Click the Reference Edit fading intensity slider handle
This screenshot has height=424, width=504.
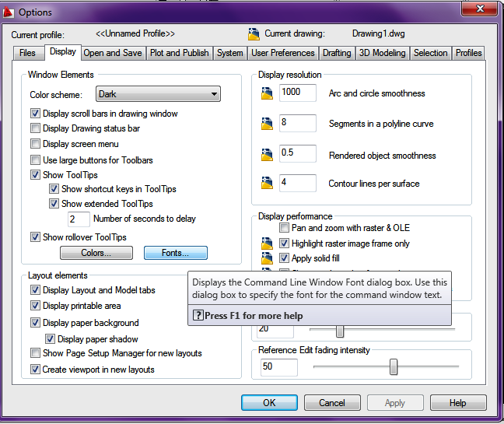click(394, 366)
